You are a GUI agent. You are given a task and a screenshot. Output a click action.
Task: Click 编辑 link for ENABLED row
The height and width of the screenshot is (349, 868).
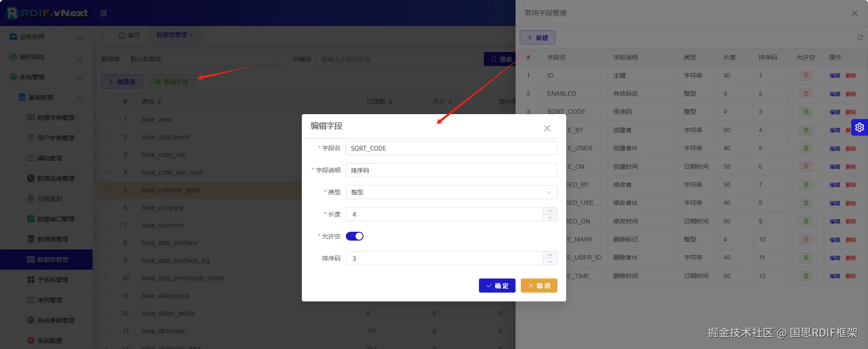point(835,94)
